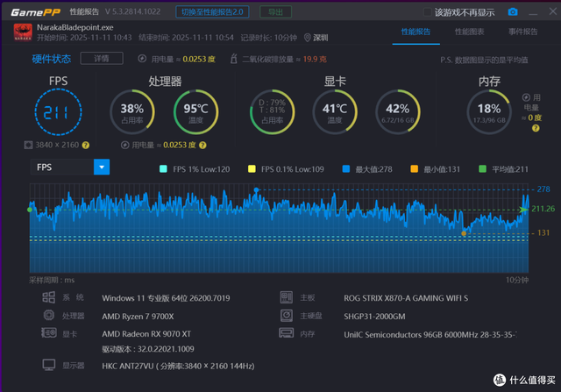This screenshot has height=392, width=561.
Task: Click the NarakaBladepoint game icon
Action: coord(23,32)
